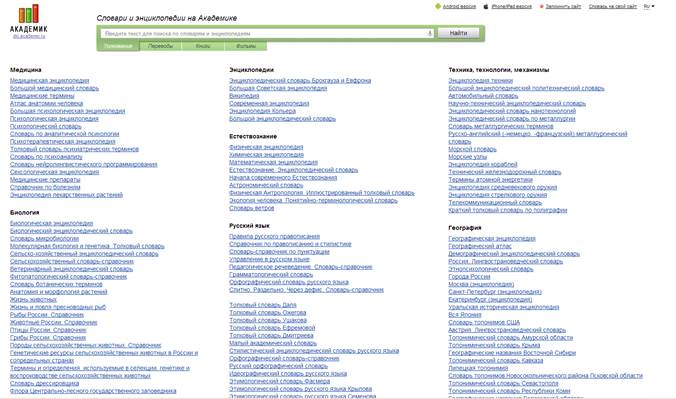Open Правила русского правописания
Screen dimensions: 676x399
point(275,236)
